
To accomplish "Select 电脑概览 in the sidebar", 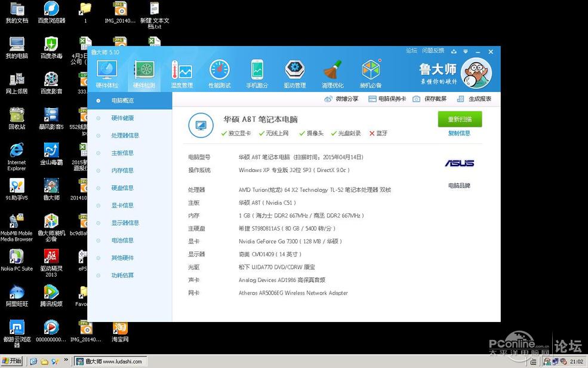I will pyautogui.click(x=130, y=100).
